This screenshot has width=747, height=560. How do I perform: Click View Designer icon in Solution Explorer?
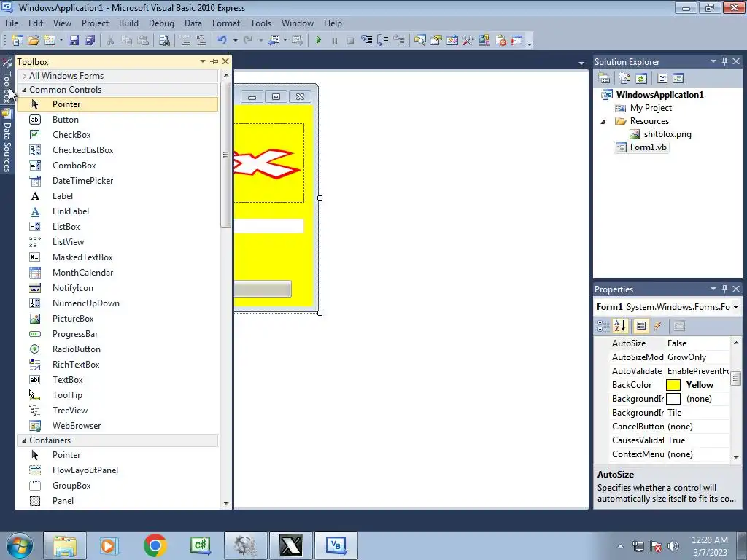(678, 78)
